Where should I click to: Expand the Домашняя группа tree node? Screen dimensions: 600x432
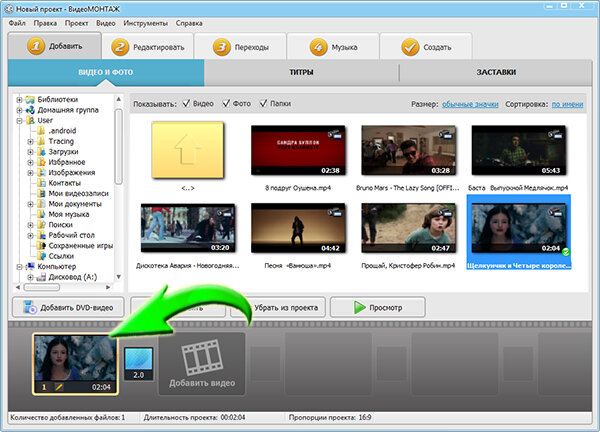click(19, 110)
